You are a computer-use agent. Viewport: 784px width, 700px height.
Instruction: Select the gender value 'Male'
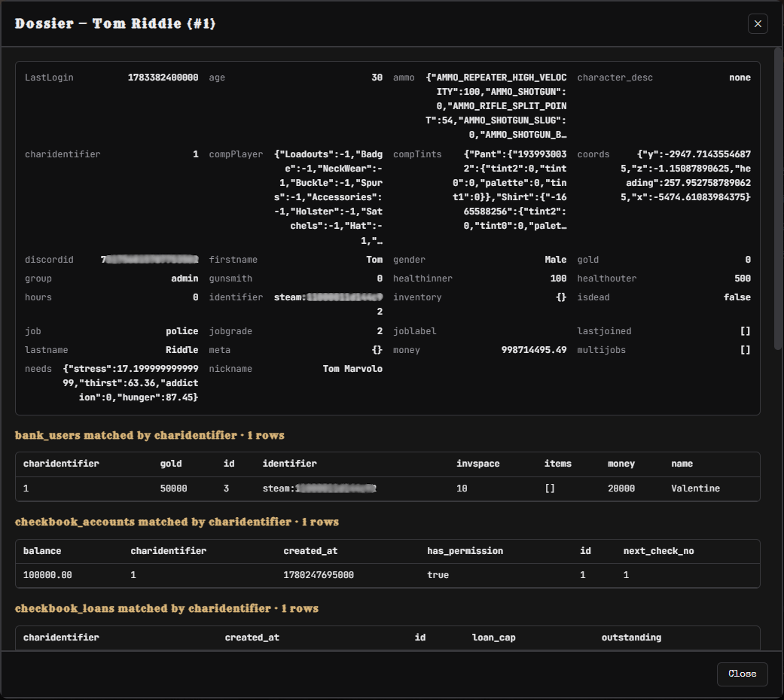[556, 260]
